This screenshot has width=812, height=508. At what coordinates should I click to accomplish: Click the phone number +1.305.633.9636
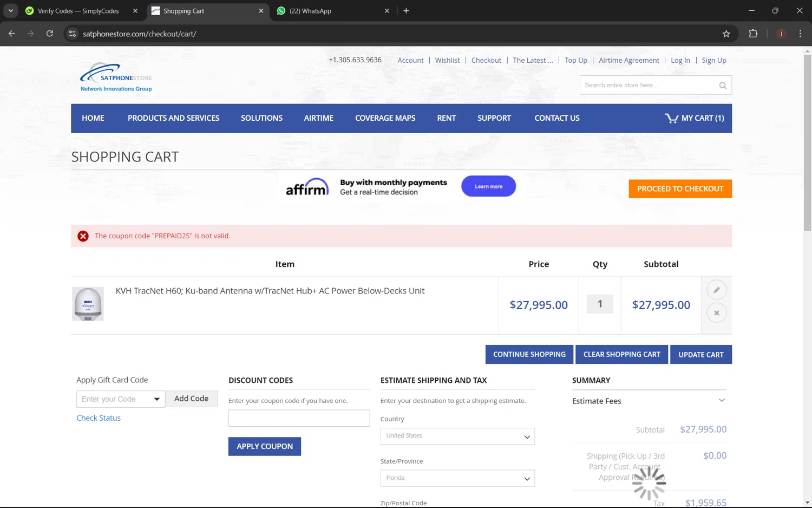355,60
